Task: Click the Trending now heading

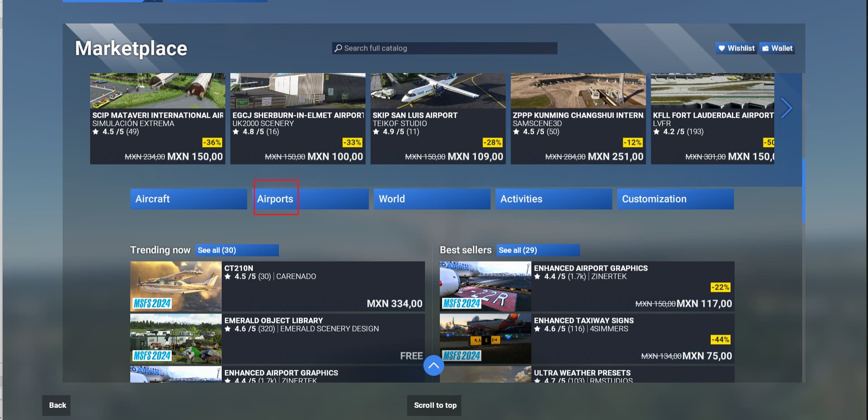Action: pyautogui.click(x=160, y=250)
